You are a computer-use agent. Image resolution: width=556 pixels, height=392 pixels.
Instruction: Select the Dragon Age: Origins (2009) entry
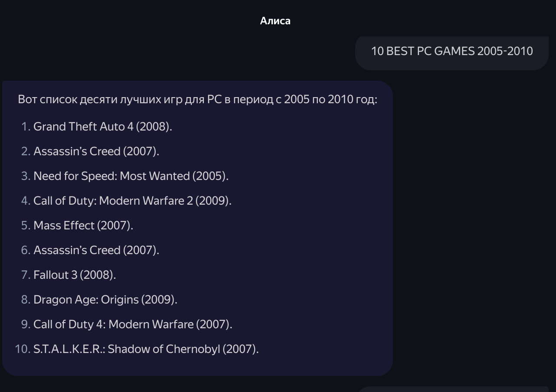coord(105,300)
